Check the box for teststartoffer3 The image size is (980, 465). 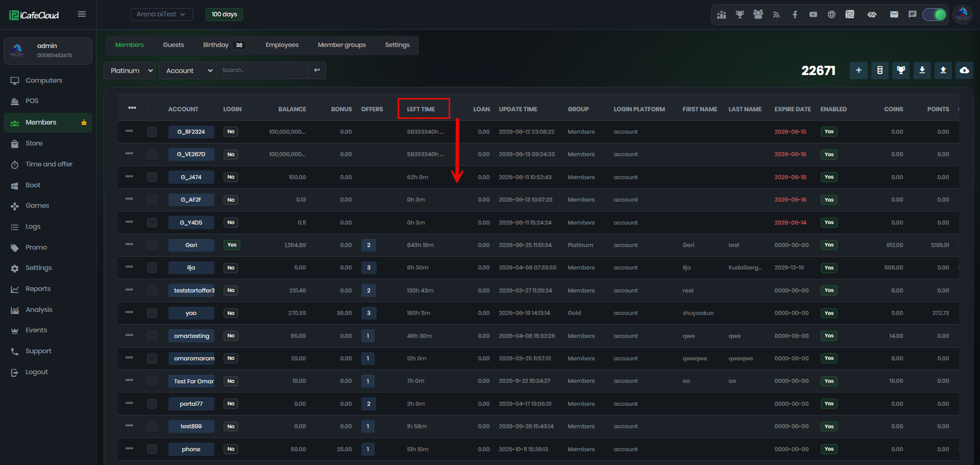click(x=152, y=290)
